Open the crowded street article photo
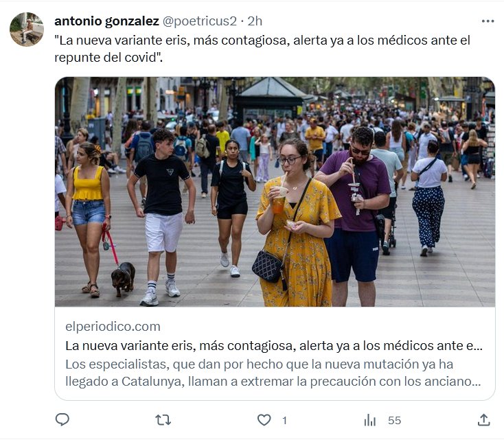Viewport: 504px width, 442px height. [x=275, y=191]
